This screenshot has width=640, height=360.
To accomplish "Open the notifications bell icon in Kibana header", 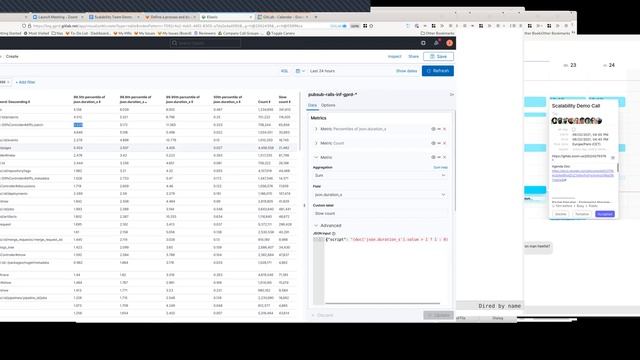I will [x=436, y=43].
